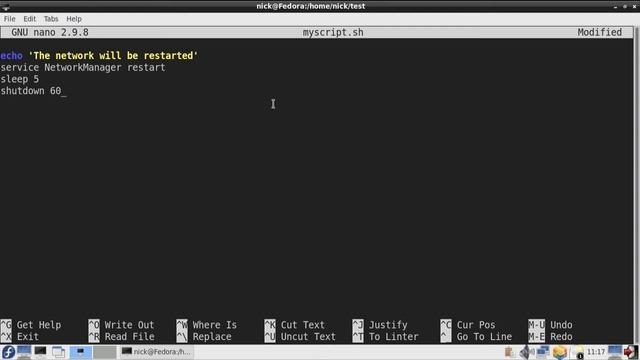Click the ^O Write Out shortcut
640x360 pixels.
click(121, 325)
